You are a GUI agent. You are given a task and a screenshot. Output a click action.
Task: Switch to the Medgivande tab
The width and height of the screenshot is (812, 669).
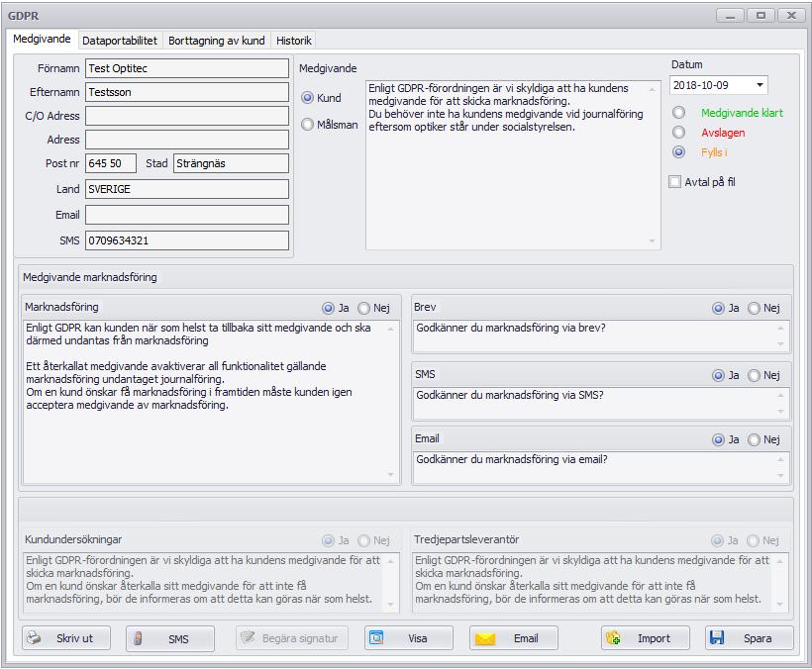pyautogui.click(x=42, y=39)
